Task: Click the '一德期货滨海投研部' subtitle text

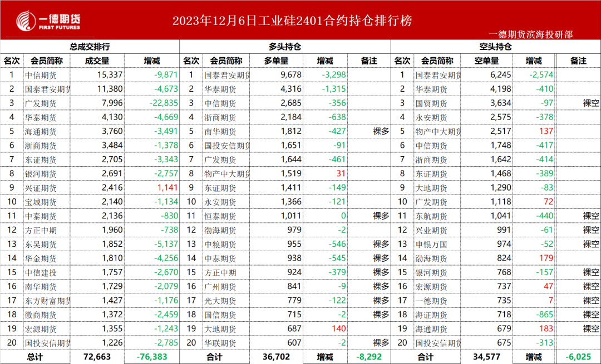Action: tap(531, 34)
